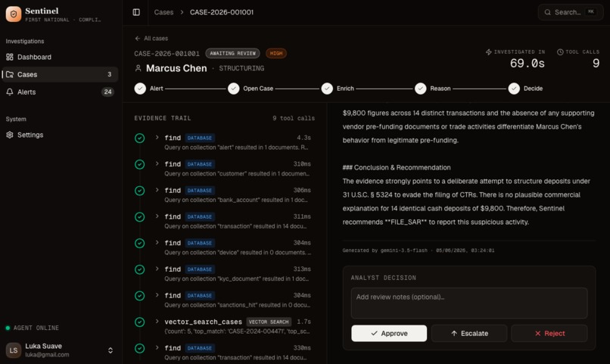Approve the case decision

[389, 333]
